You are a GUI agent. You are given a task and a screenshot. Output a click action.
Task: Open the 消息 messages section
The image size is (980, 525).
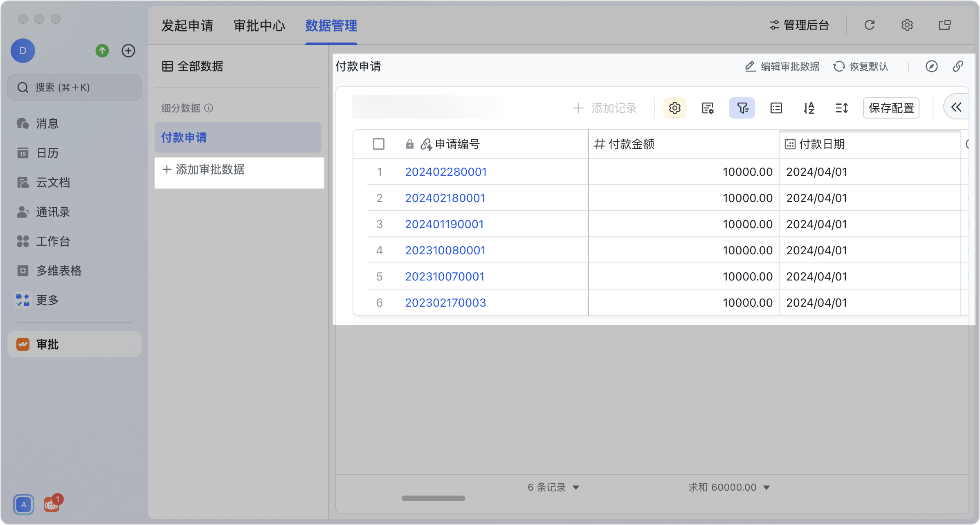tap(38, 123)
